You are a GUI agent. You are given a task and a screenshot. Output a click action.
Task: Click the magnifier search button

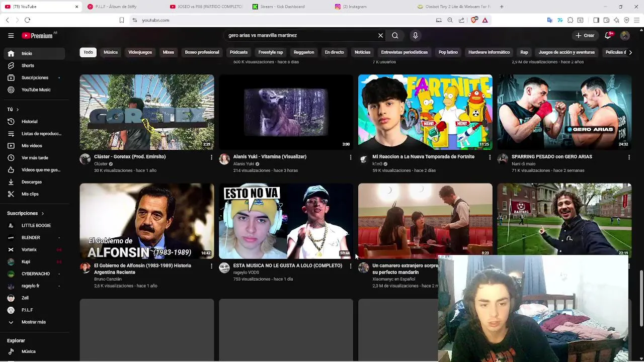point(395,36)
